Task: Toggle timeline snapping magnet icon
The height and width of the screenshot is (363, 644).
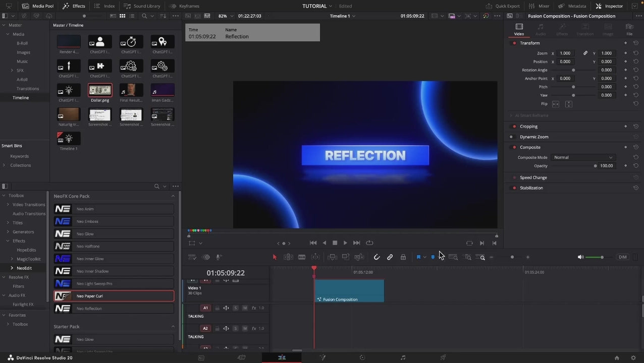Action: click(377, 257)
